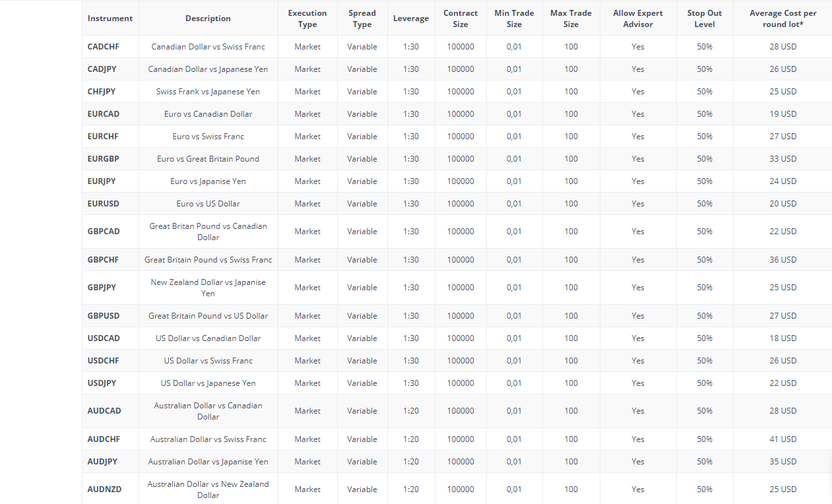Click 'Canadian Dollar vs Swiss Franc' description
Screen dimensions: 832x504
pyautogui.click(x=208, y=47)
